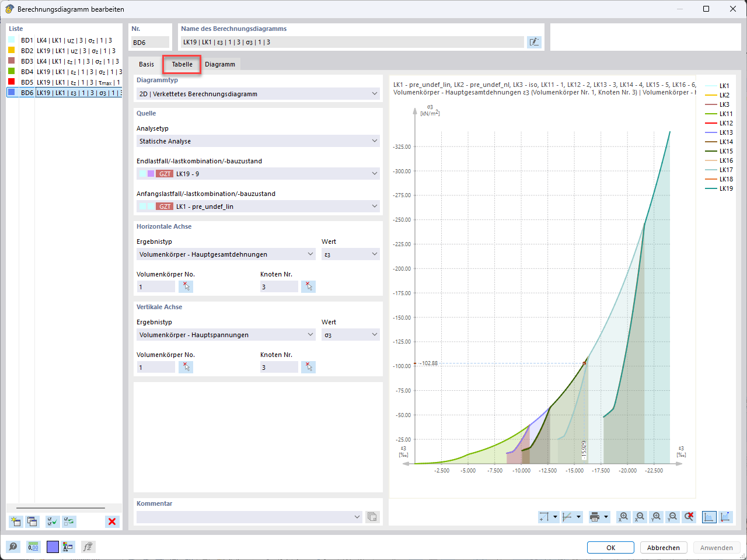
Task: Open horizontal axis Wert ε3 dropdown
Action: pyautogui.click(x=375, y=254)
